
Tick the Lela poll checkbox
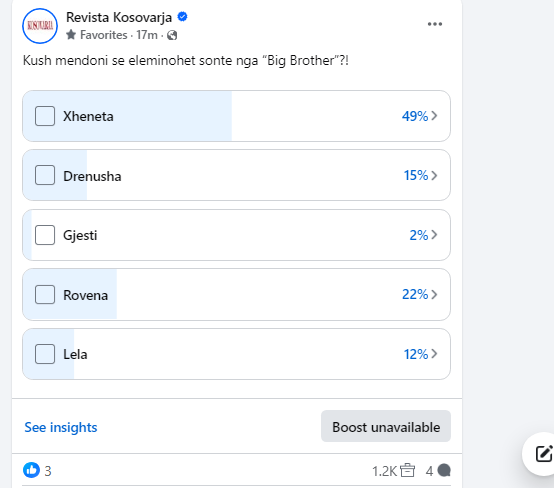45,354
